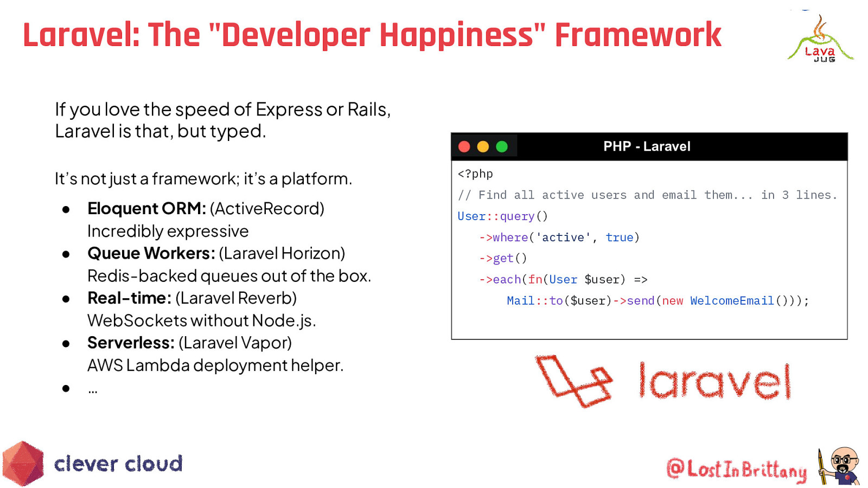
Task: Click the cartoon avatar with pencil
Action: click(x=840, y=466)
